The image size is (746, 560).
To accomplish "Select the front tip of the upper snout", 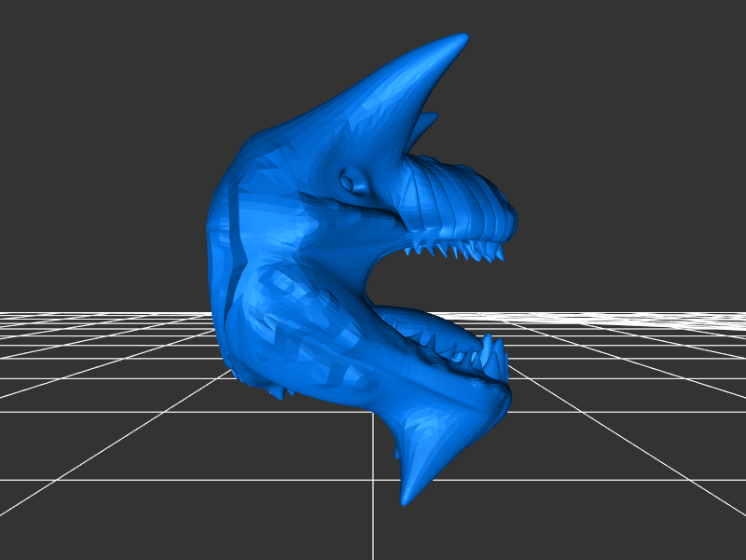I will 510,222.
